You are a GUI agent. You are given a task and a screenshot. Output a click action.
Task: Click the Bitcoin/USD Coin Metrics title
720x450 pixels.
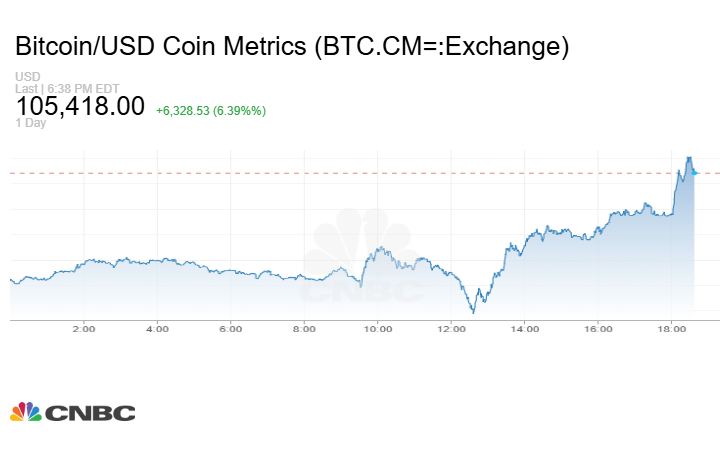(292, 46)
